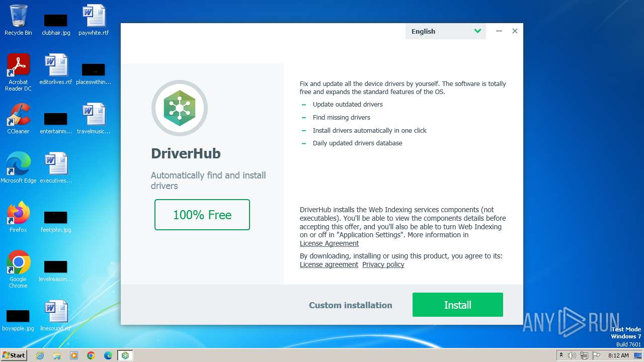Select Microsoft Edge desktop shortcut

[18, 168]
